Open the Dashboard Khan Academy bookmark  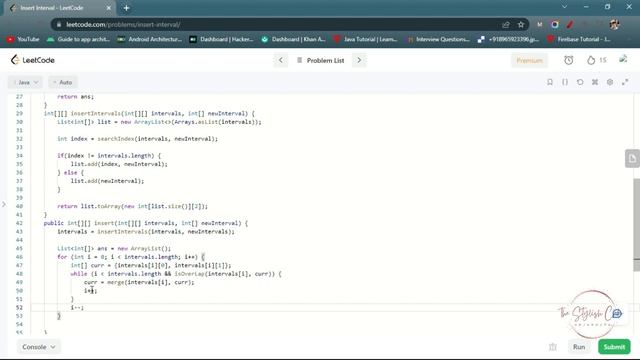coord(293,39)
